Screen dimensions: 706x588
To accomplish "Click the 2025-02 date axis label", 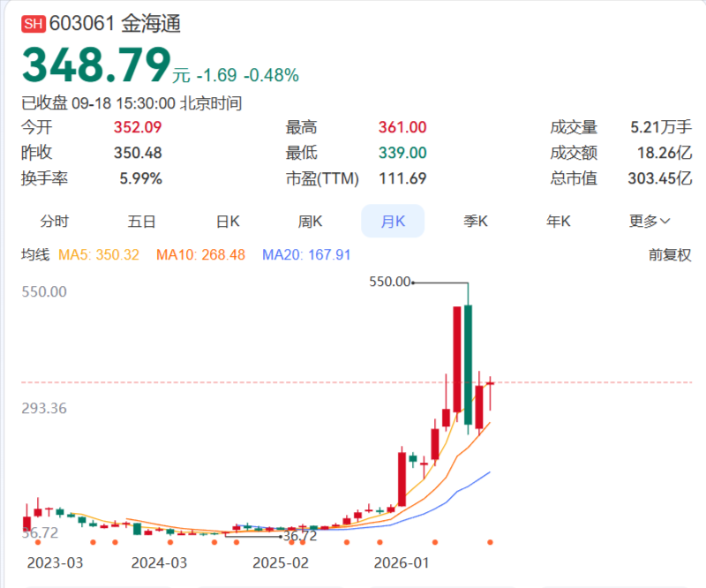I will 281,562.
